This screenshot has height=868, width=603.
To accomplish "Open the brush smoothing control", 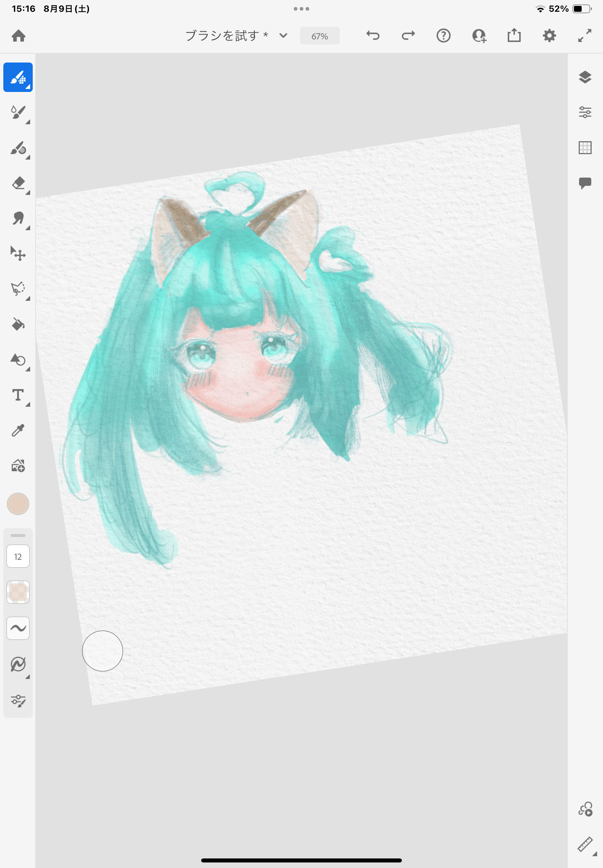I will click(18, 628).
